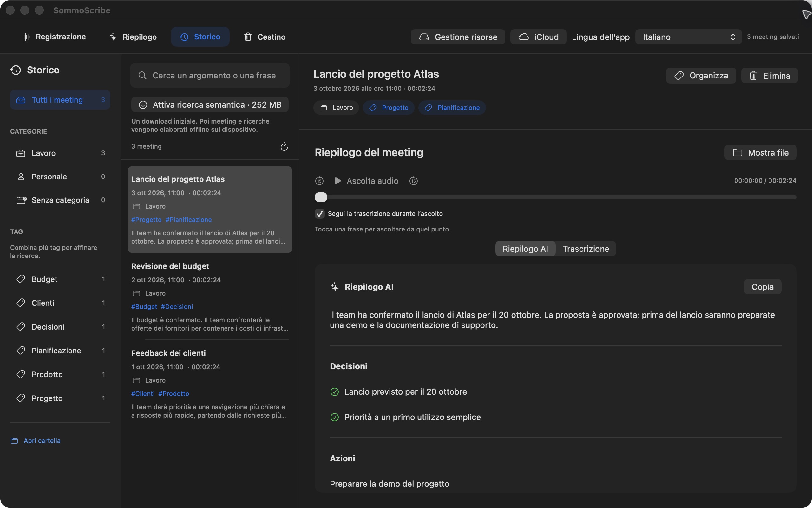This screenshot has width=812, height=508.
Task: Play audio with Ascolta audio button
Action: click(367, 181)
